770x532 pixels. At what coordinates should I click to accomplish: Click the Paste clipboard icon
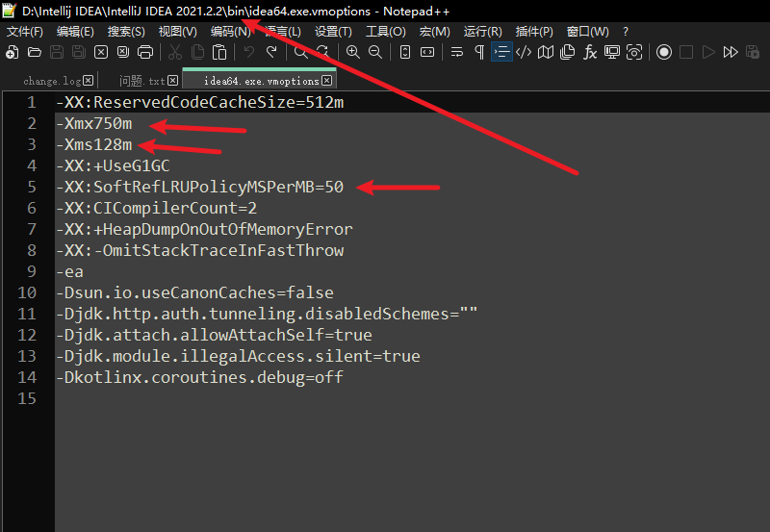point(219,52)
